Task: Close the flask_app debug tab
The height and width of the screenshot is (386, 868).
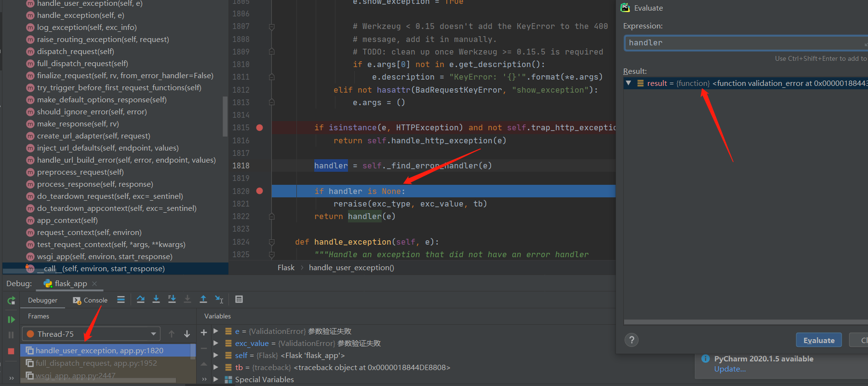Action: click(x=94, y=284)
